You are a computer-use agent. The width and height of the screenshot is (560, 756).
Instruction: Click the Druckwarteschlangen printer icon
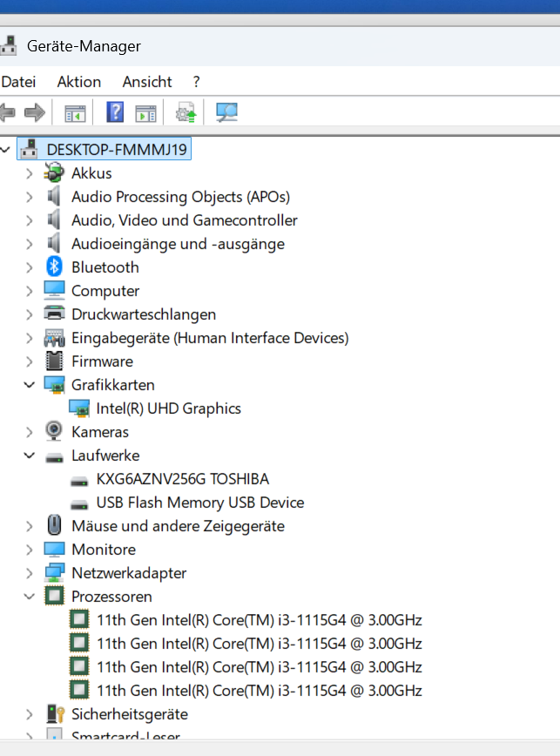(x=54, y=314)
